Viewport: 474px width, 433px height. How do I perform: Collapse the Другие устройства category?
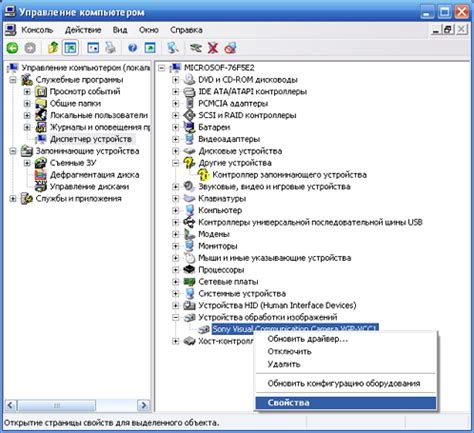tap(175, 163)
